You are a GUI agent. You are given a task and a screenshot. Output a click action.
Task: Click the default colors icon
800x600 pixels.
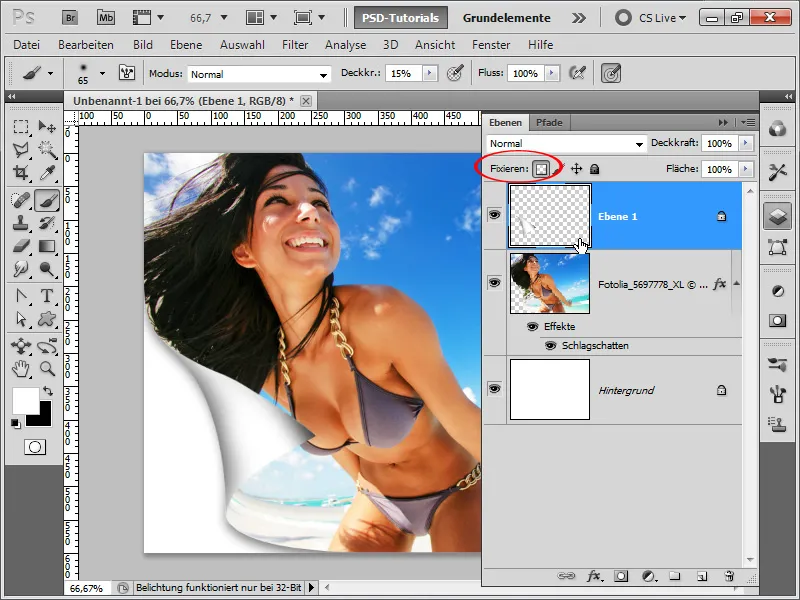(x=16, y=423)
